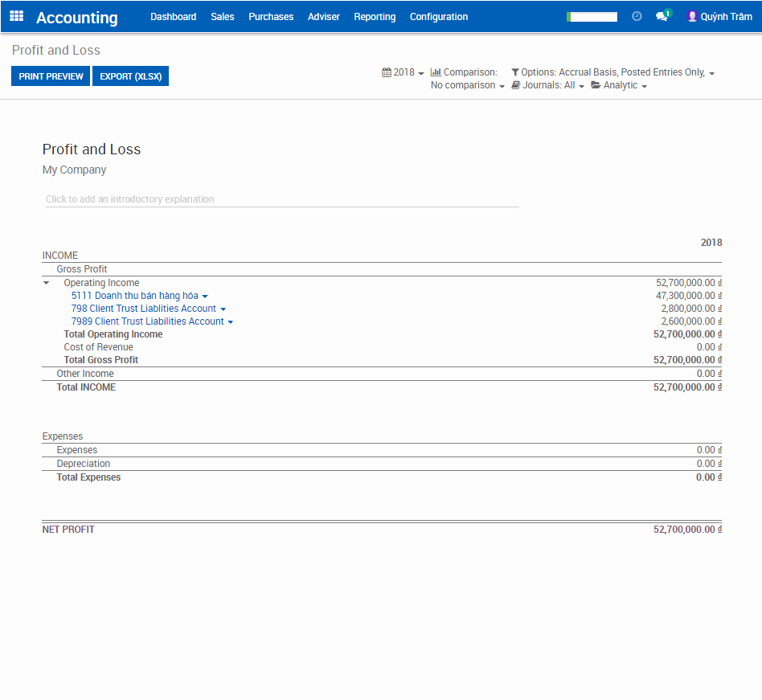Image resolution: width=762 pixels, height=700 pixels.
Task: Open dropdown for 798 Client Trust Liablities Account
Action: [x=223, y=309]
